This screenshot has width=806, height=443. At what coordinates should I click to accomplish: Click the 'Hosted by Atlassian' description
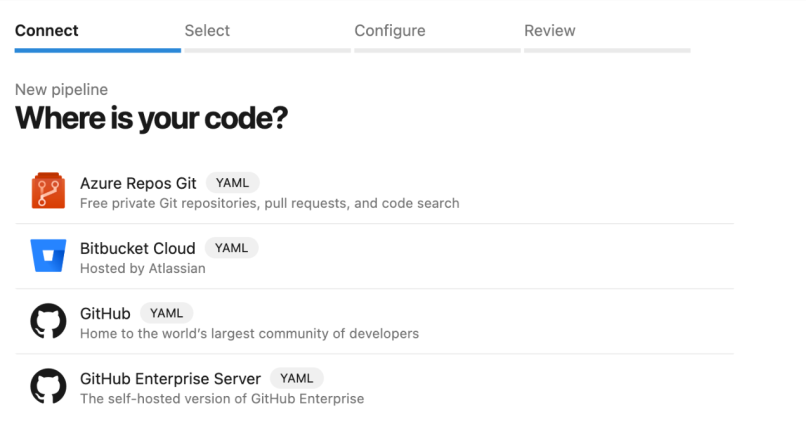click(x=142, y=269)
